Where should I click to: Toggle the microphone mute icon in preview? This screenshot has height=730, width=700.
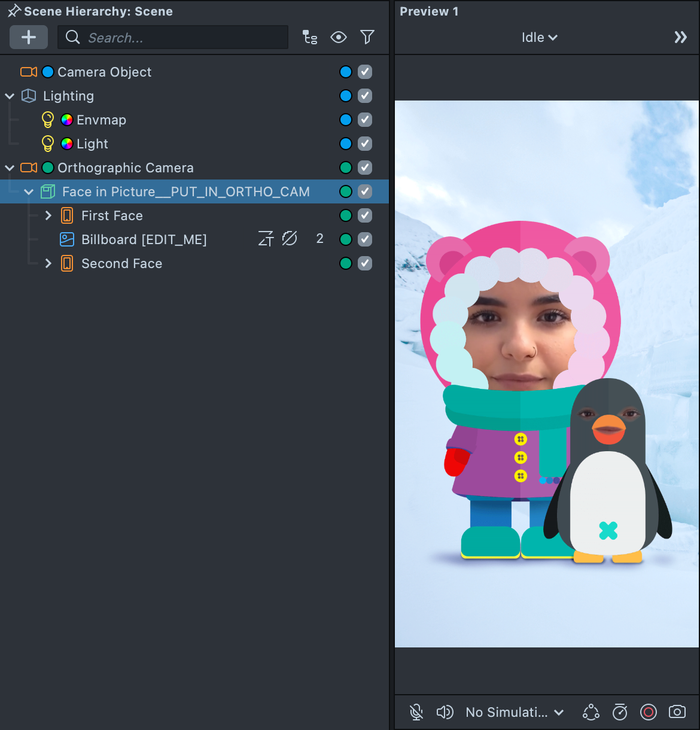(x=416, y=712)
